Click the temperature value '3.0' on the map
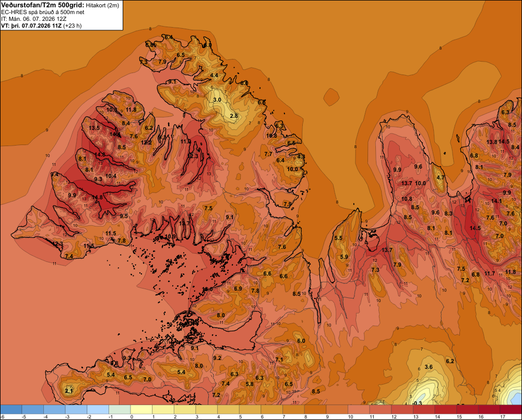Viewport: 522px width, 420px height. 217,100
